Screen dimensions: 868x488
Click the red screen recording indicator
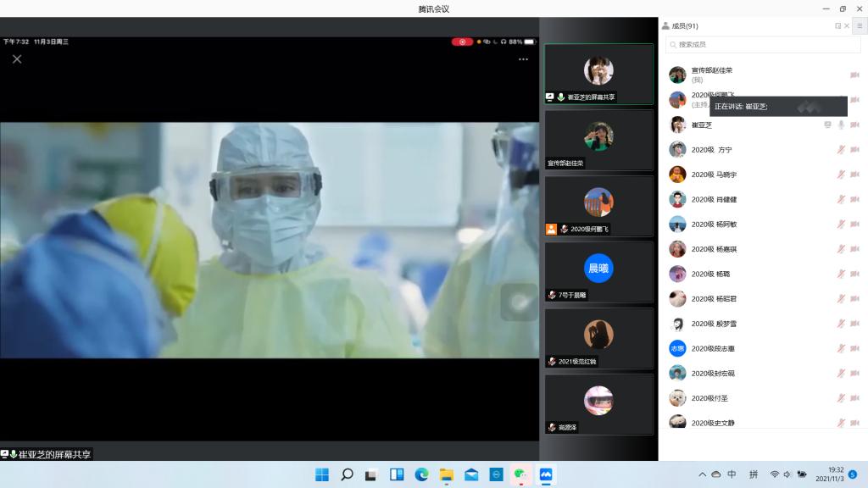click(462, 42)
